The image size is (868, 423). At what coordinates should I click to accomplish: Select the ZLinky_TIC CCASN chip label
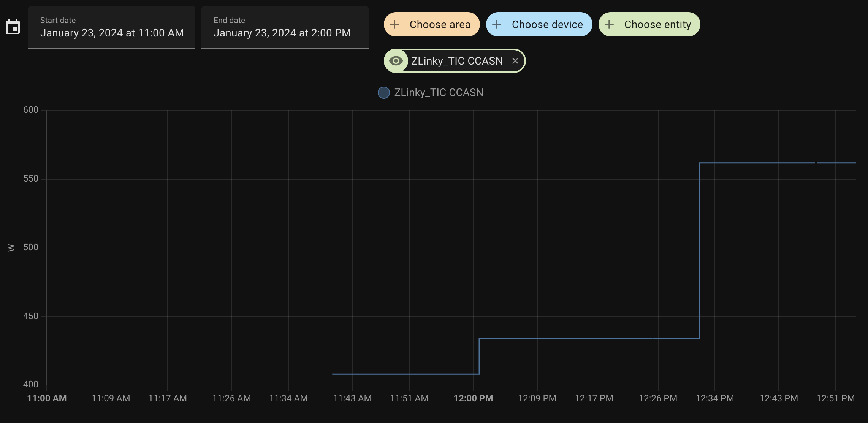click(457, 61)
